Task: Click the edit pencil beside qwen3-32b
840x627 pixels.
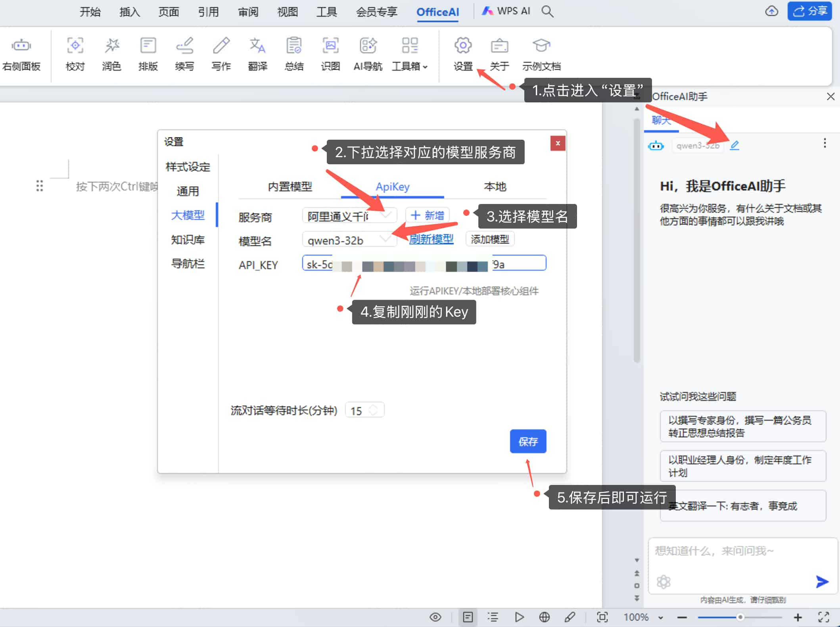Action: [x=735, y=145]
